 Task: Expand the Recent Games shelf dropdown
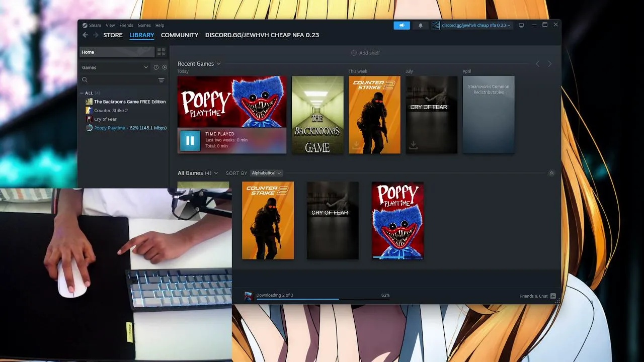(219, 64)
